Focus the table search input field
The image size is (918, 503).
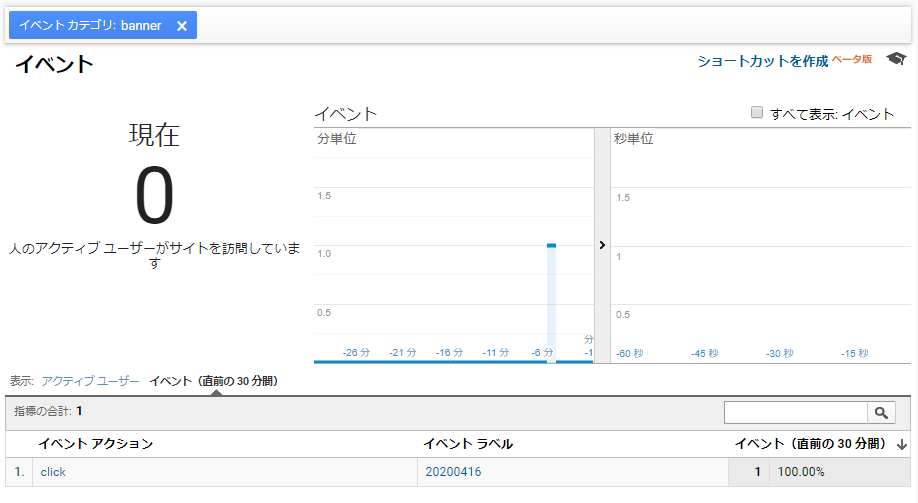click(796, 412)
